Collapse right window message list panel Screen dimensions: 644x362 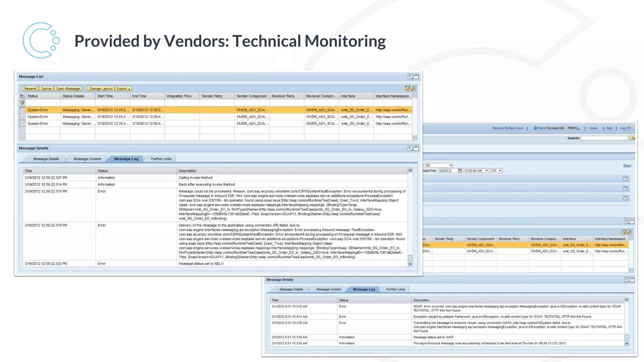pos(632,221)
